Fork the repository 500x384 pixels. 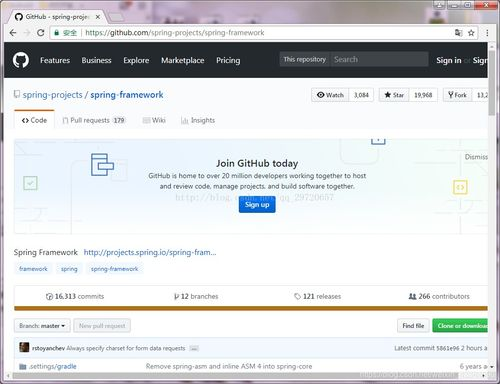tap(457, 95)
